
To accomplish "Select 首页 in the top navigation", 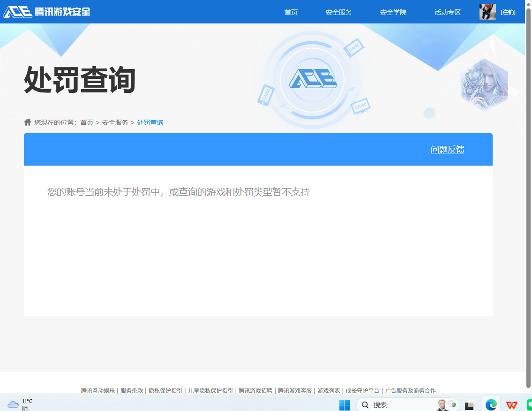I will click(291, 12).
